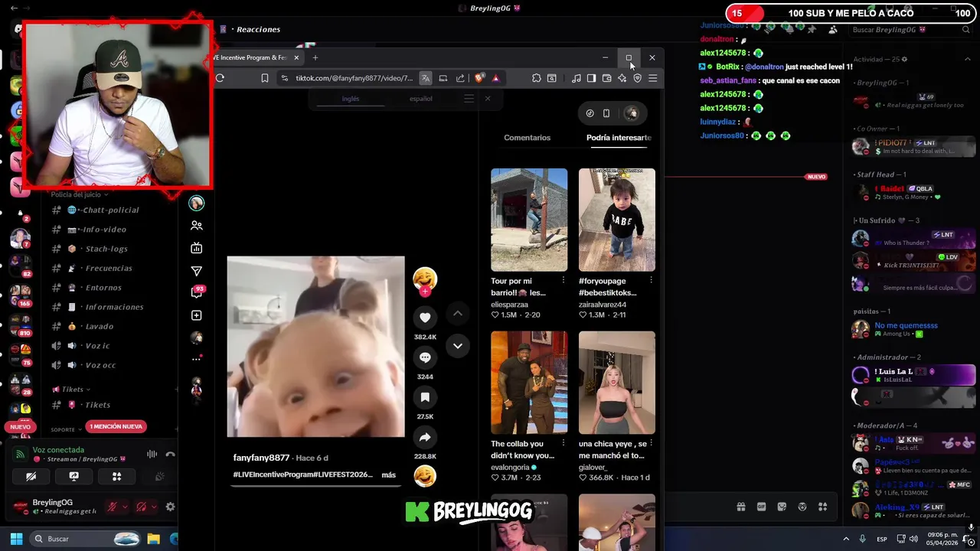
Task: Open the Discord sticker picker
Action: pos(782,507)
